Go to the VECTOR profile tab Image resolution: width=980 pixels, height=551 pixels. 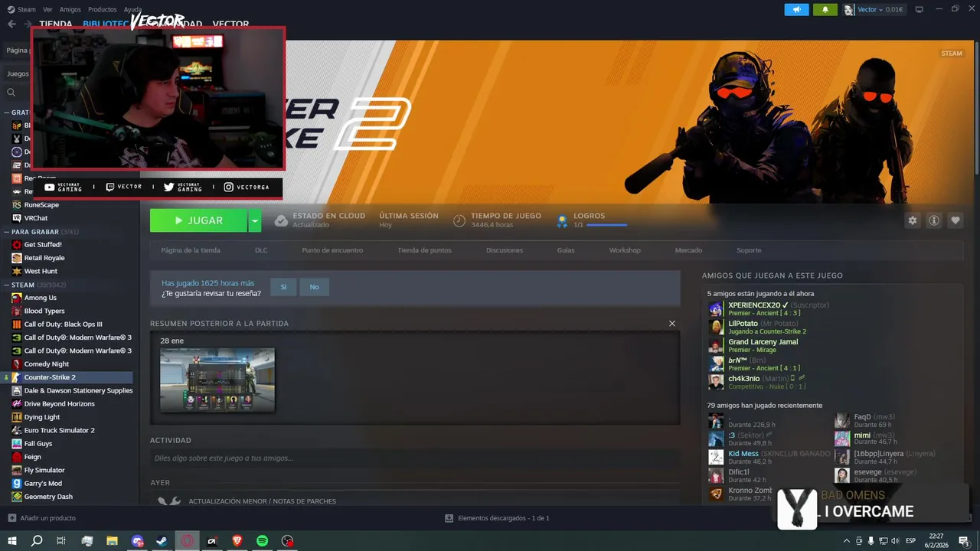pyautogui.click(x=230, y=24)
